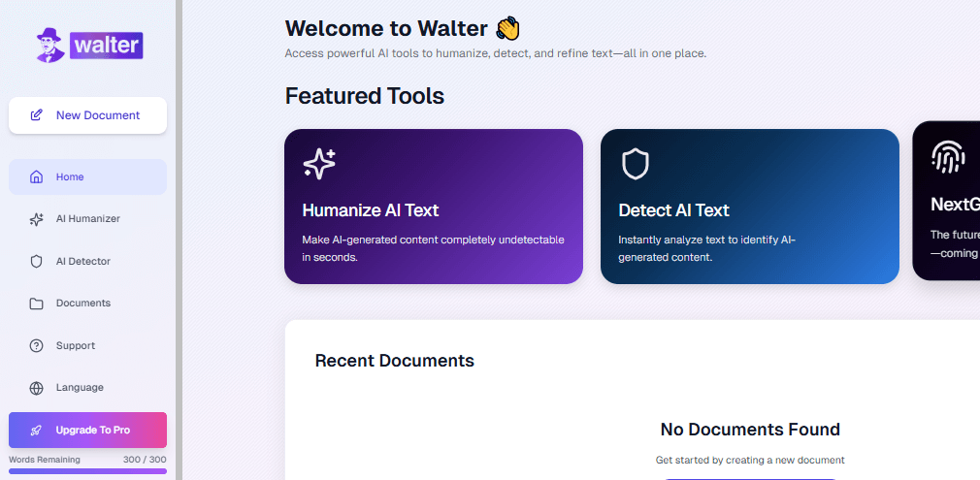Click the Recent Documents heading
Viewport: 980px width, 480px height.
pyautogui.click(x=394, y=361)
